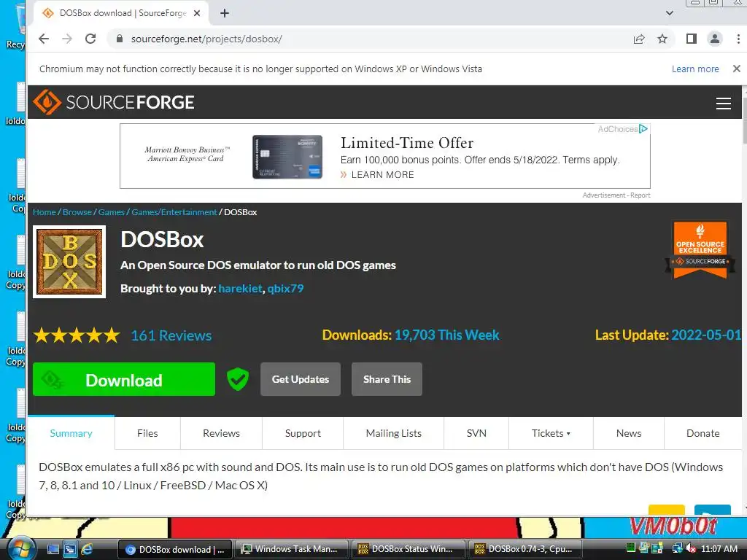Screen dimensions: 747x560
Task: Click the Get Updates button
Action: (300, 379)
